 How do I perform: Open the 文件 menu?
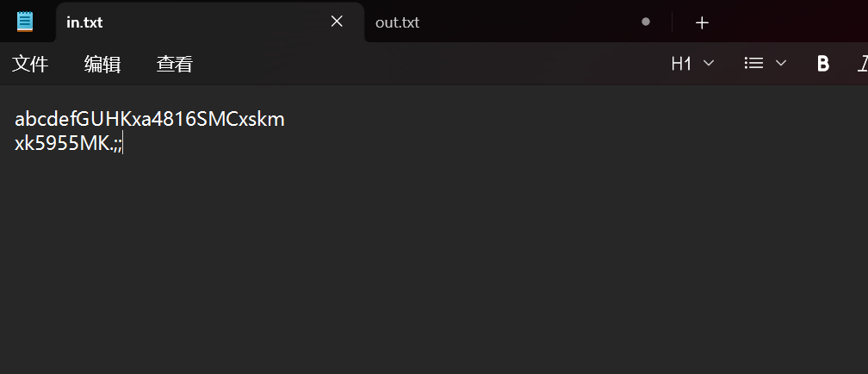30,64
